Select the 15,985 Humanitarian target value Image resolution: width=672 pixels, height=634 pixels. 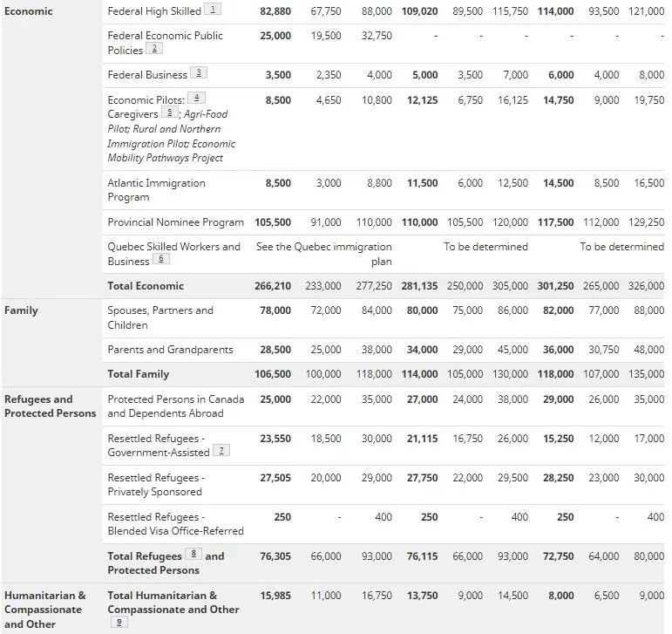point(275,596)
